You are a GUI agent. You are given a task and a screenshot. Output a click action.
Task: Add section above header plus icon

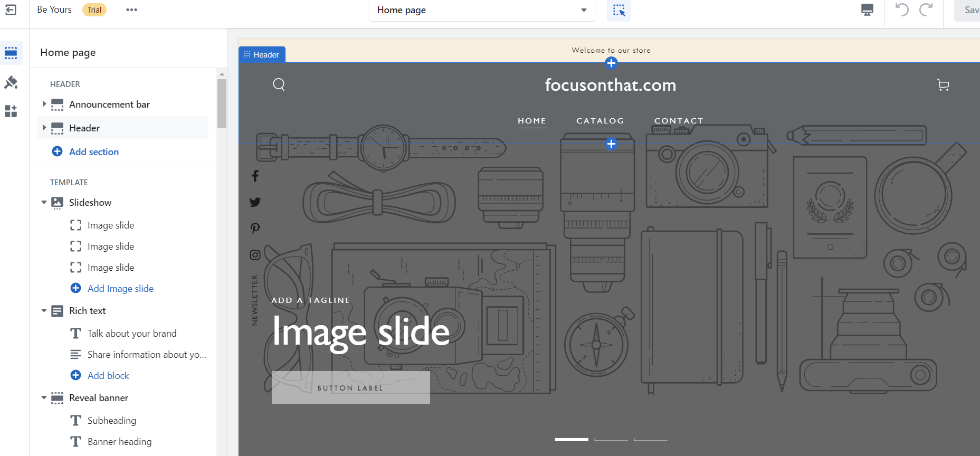[611, 63]
